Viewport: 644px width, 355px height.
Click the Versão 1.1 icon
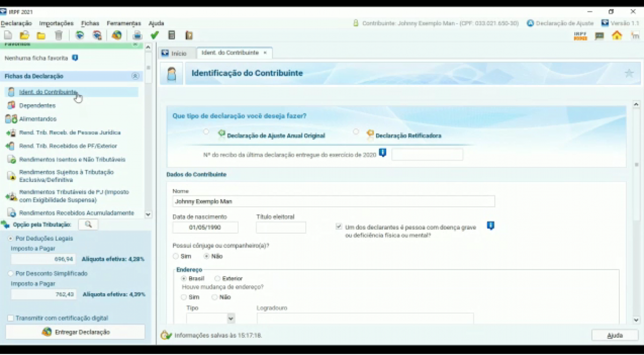[x=605, y=23]
